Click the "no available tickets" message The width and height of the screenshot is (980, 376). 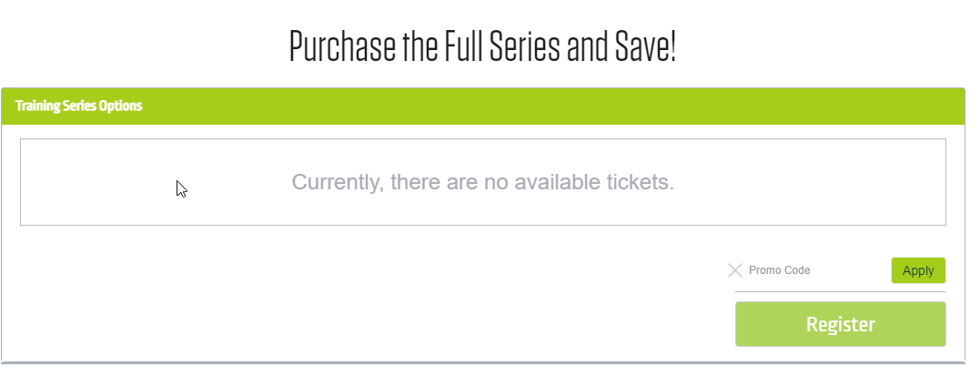[482, 182]
